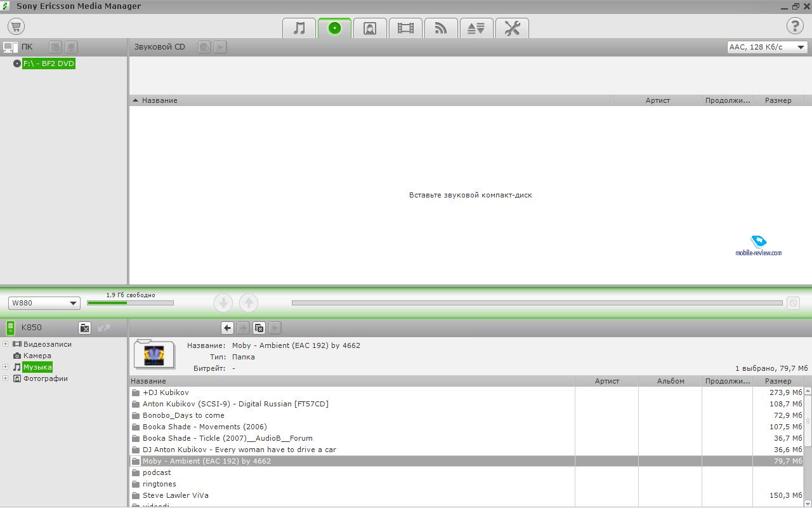Click second disabled button next to ПК
Image resolution: width=812 pixels, height=508 pixels.
pos(72,47)
